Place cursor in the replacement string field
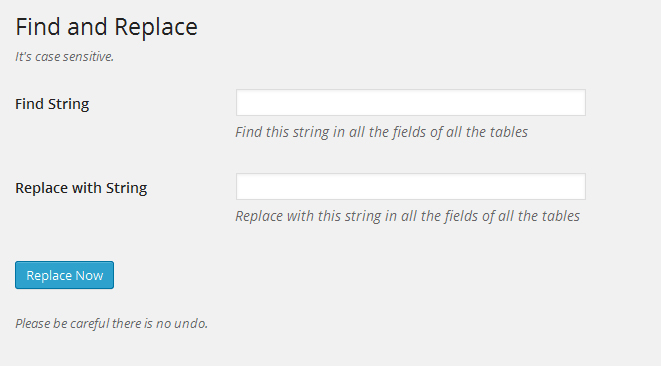 tap(411, 186)
